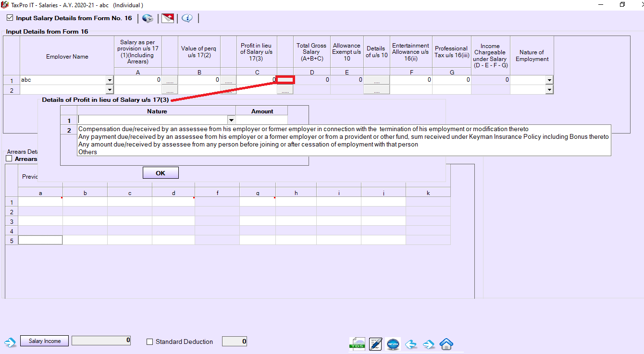Click Income Chargeable under Salary header
Image resolution: width=644 pixels, height=354 pixels.
click(490, 56)
